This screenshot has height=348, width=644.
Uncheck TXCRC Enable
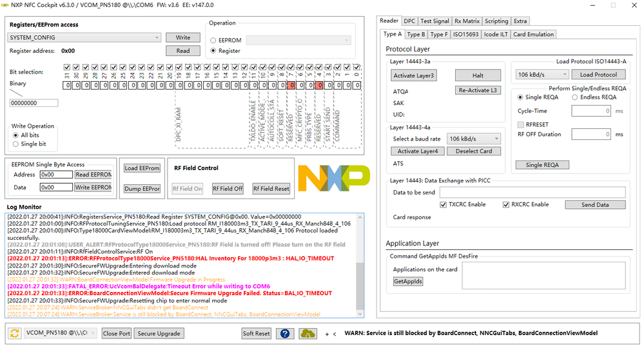coord(443,204)
